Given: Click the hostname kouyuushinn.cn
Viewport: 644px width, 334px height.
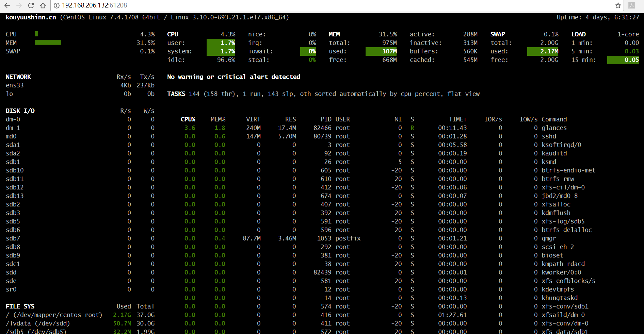Looking at the screenshot, I should click(x=31, y=17).
